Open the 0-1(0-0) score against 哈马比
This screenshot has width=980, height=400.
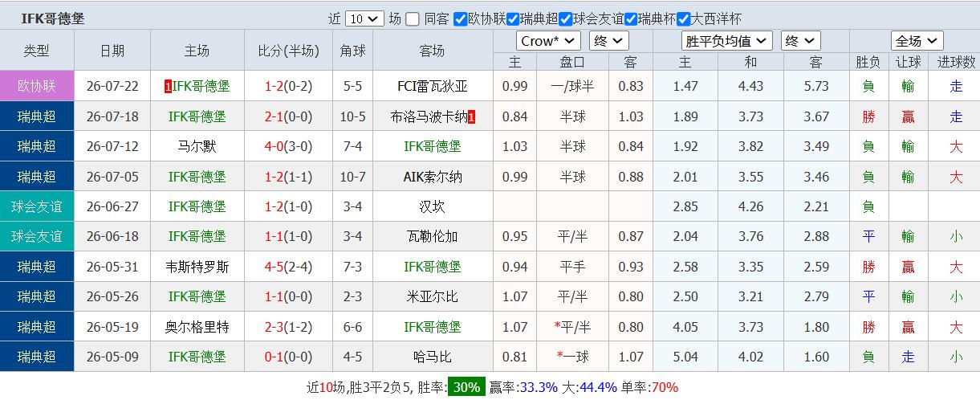(x=288, y=357)
